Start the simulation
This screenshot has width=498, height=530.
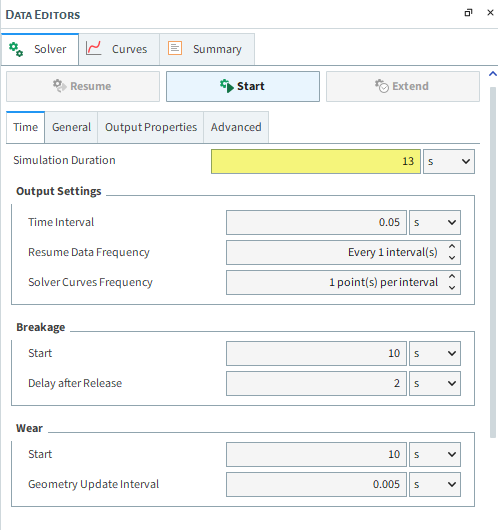(243, 86)
